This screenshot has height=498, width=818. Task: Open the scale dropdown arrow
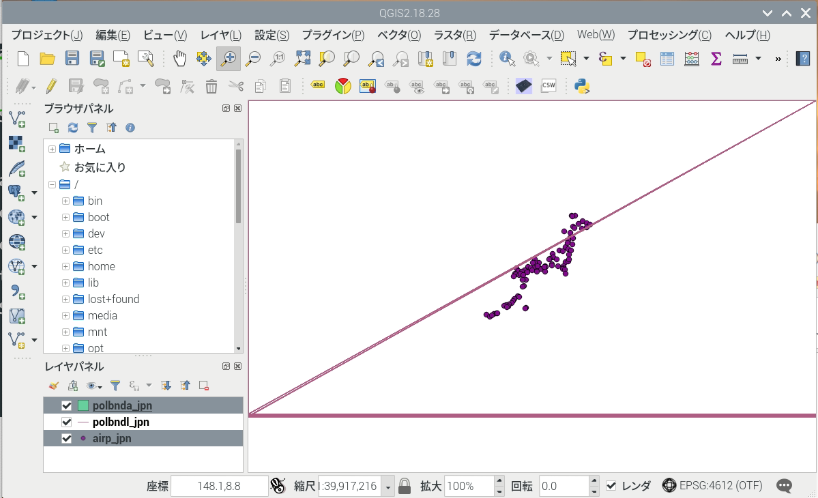point(388,487)
